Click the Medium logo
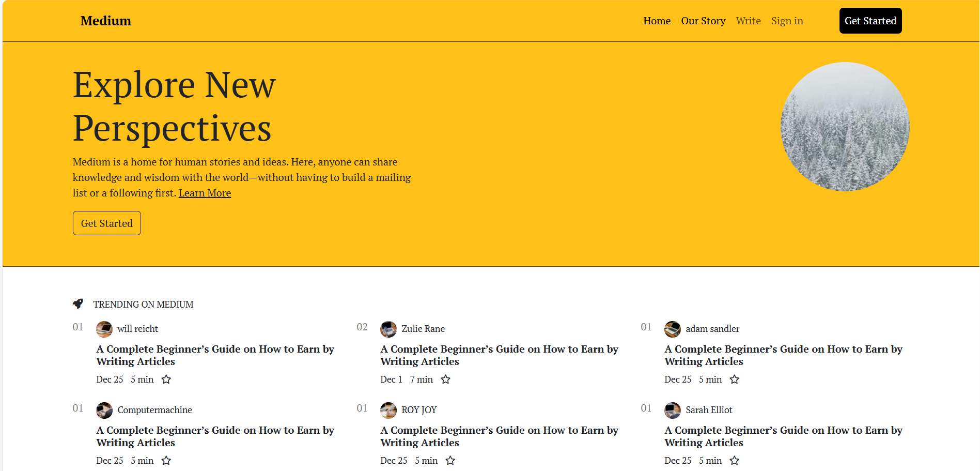This screenshot has height=471, width=980. coord(106,21)
